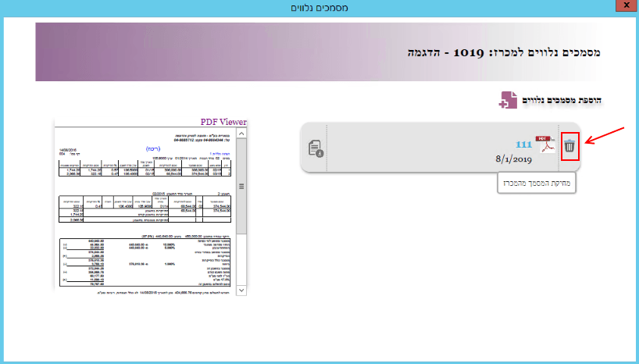Close the 'מסמכים נלווים' window
639x364 pixels.
pos(624,7)
